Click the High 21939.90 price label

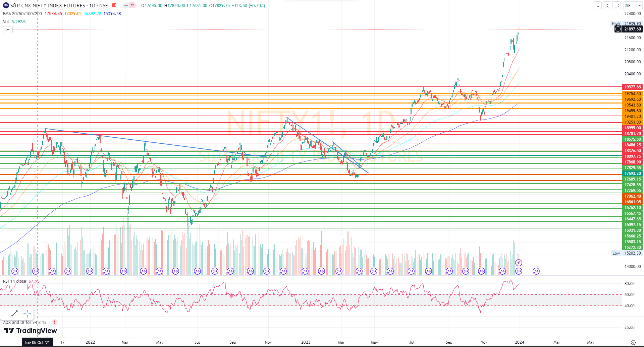coord(626,23)
